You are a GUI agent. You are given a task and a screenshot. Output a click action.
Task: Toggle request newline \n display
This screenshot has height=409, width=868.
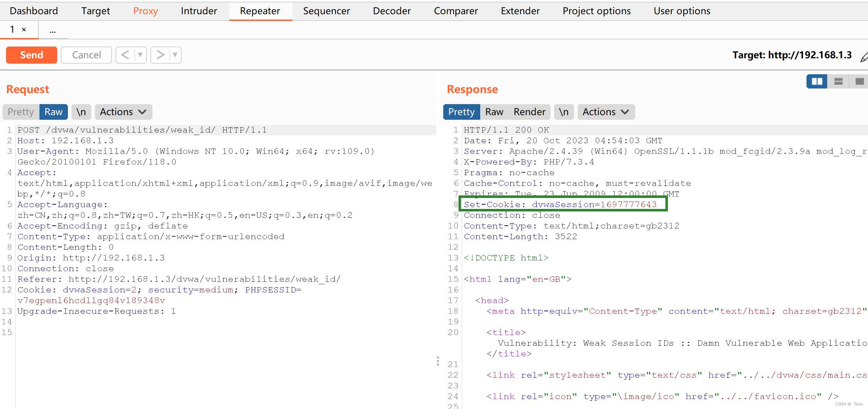click(81, 112)
